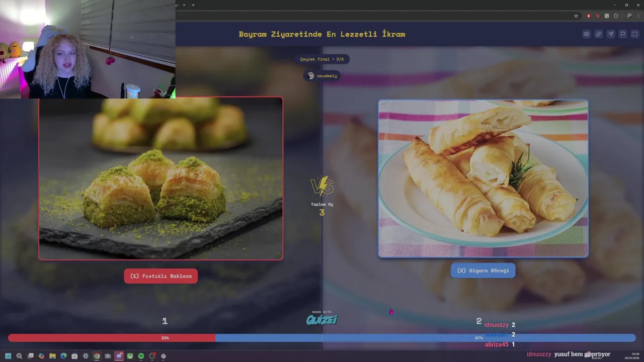The height and width of the screenshot is (362, 644).
Task: Open the Extensions puzzle piece menu
Action: point(616,16)
